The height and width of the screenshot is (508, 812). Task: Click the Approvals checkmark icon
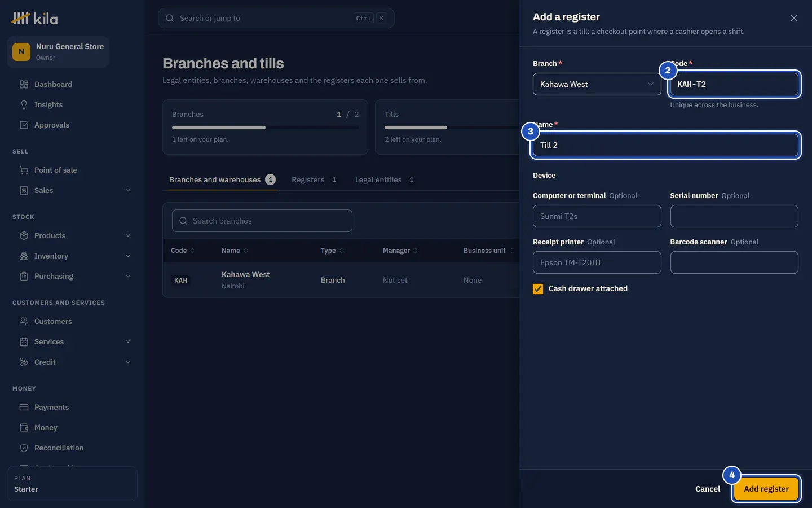point(24,125)
